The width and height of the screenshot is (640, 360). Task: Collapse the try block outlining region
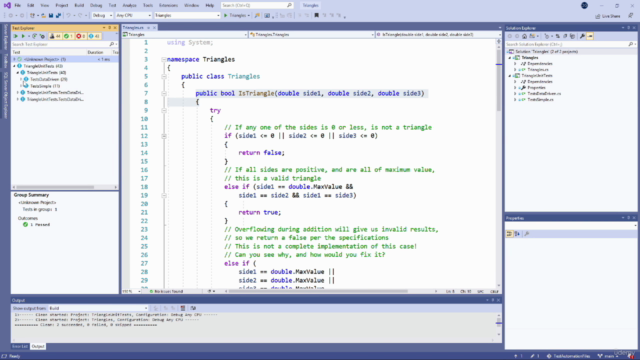[x=164, y=111]
